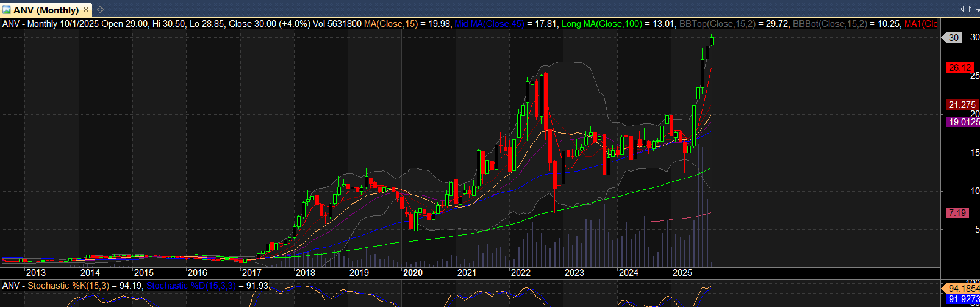Click the 2013 label on time axis
Viewport: 980px width, 307px height.
tap(35, 273)
